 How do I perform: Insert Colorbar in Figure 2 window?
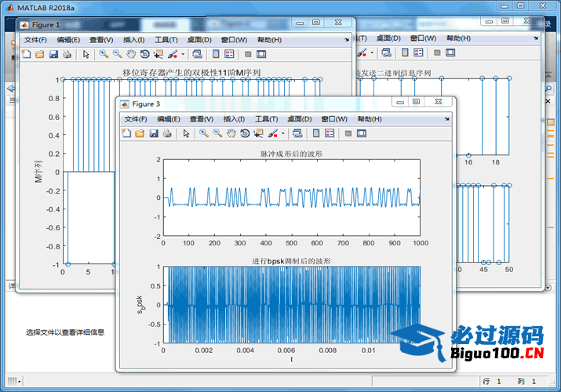[405, 53]
